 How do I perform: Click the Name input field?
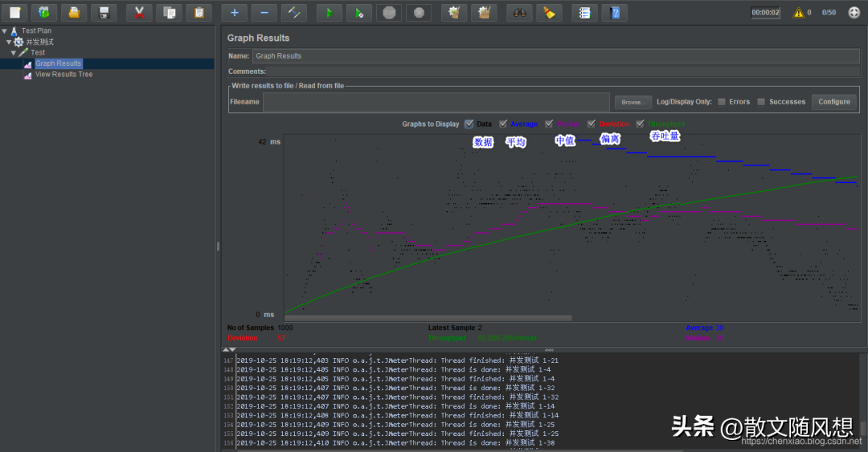pos(556,56)
